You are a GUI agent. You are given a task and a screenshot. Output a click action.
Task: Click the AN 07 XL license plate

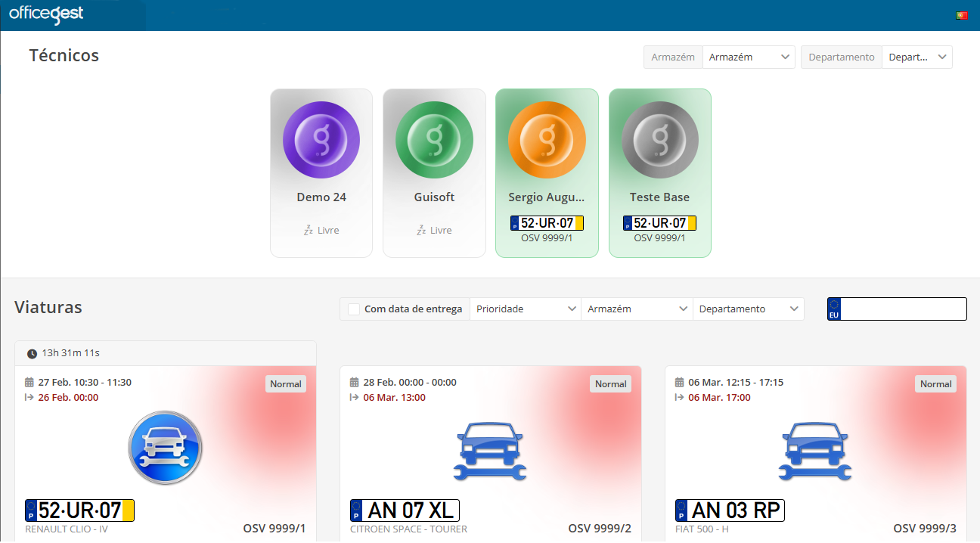pyautogui.click(x=405, y=510)
